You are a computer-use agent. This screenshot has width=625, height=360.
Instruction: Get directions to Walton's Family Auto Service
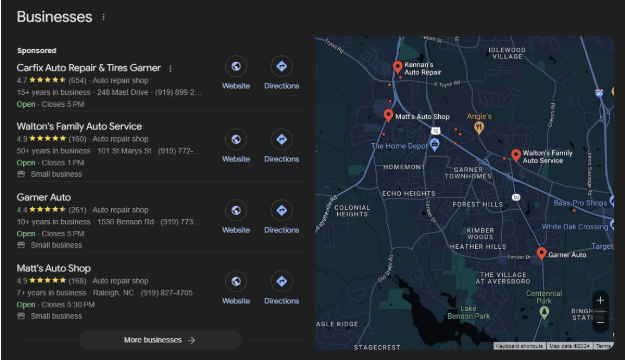pos(281,140)
